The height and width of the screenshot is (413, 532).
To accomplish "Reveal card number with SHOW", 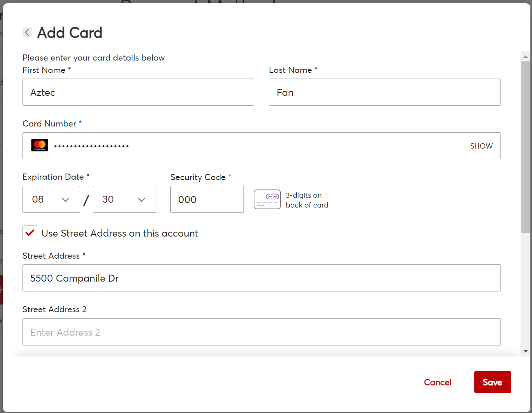I will (x=481, y=146).
